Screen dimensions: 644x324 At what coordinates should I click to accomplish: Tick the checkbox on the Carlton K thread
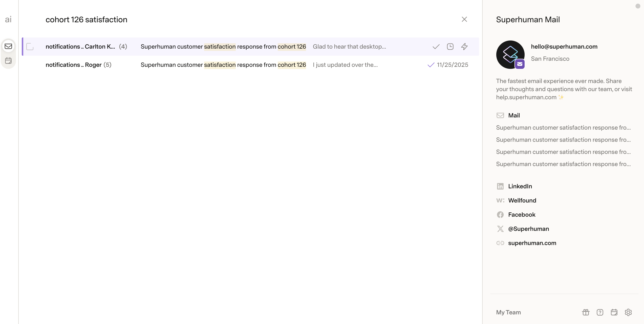pos(30,47)
